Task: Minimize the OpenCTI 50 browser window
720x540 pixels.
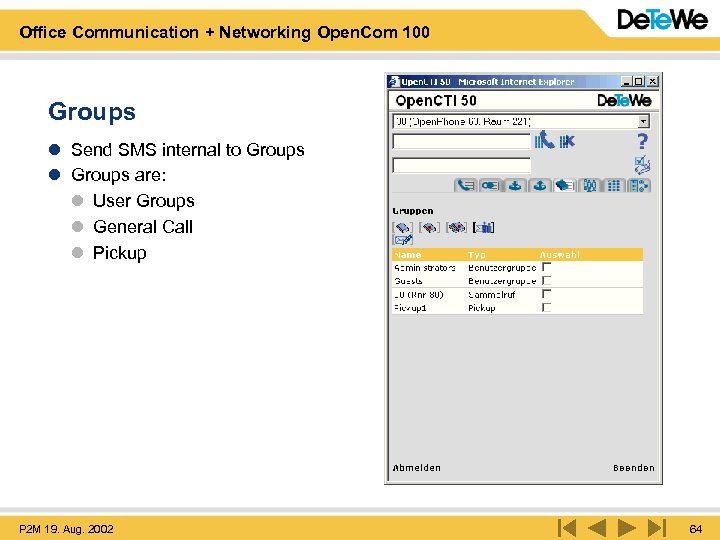Action: (x=626, y=82)
